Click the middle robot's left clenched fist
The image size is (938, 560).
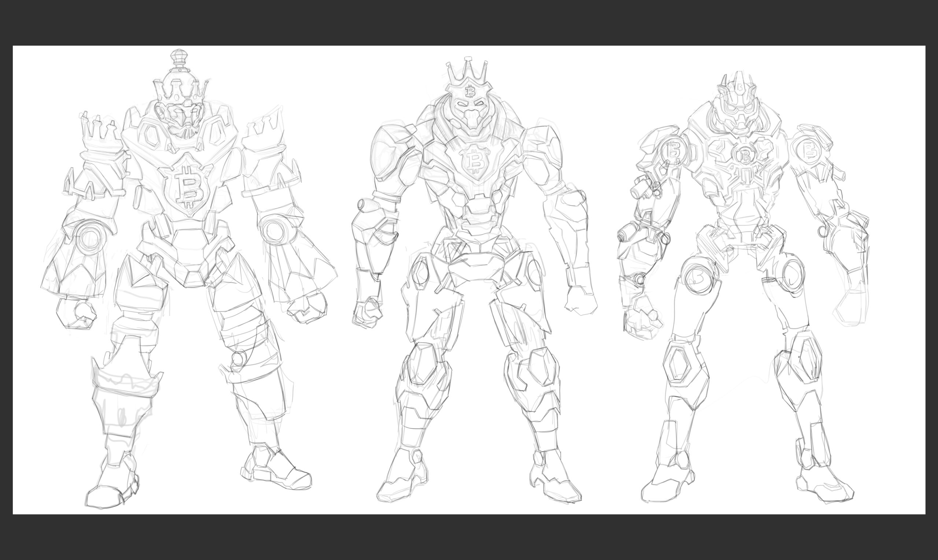pos(367,312)
